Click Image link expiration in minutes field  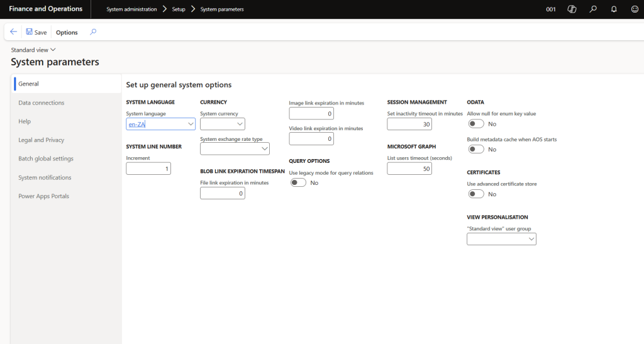311,113
